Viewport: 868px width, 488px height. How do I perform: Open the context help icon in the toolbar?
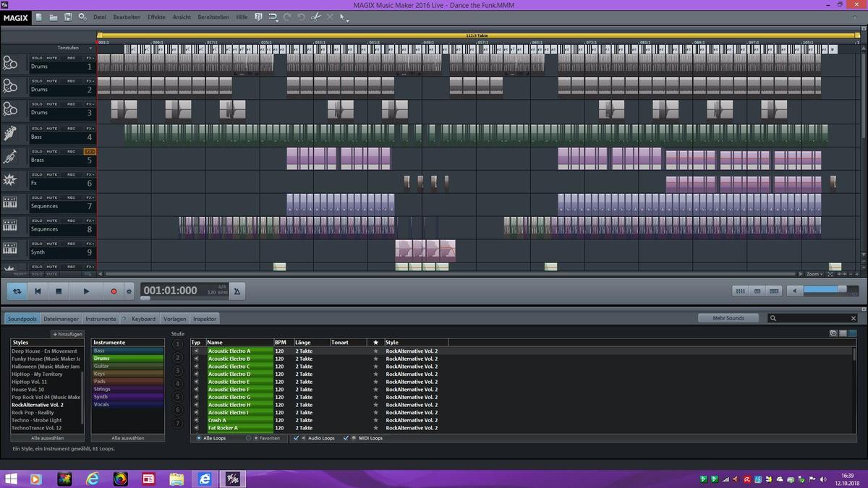coord(258,17)
